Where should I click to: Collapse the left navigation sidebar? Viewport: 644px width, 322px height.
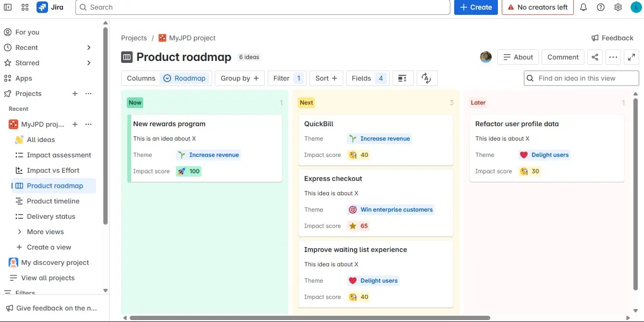point(7,7)
